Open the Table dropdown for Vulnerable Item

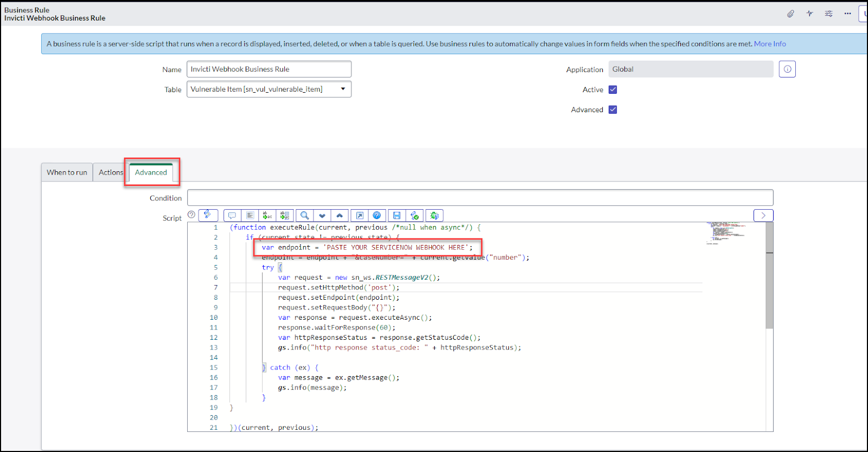(269, 89)
